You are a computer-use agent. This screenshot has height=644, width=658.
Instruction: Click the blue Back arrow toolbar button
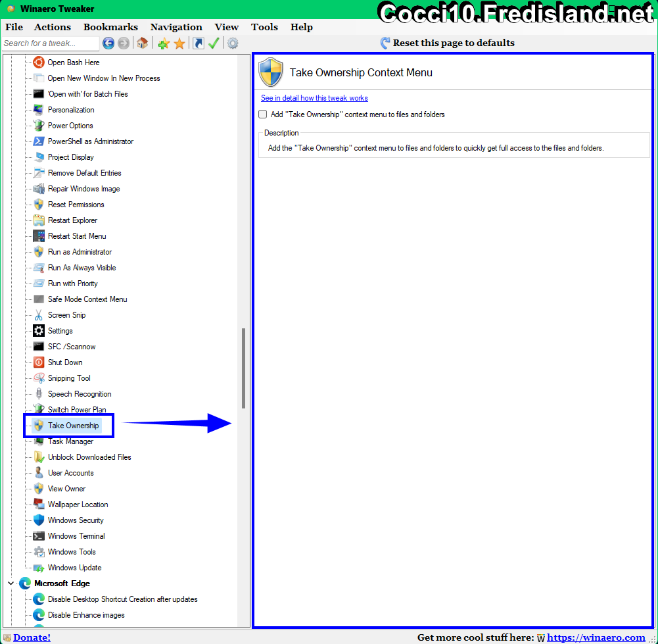[x=108, y=43]
